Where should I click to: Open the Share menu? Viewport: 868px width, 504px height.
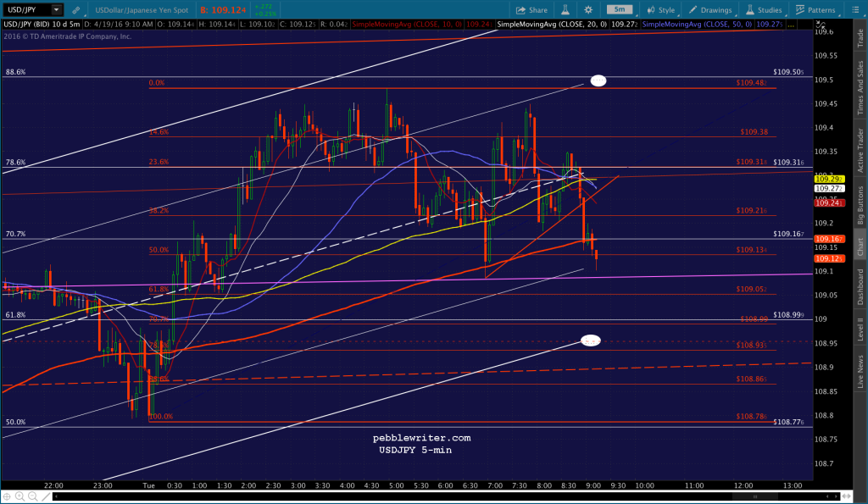pyautogui.click(x=531, y=10)
